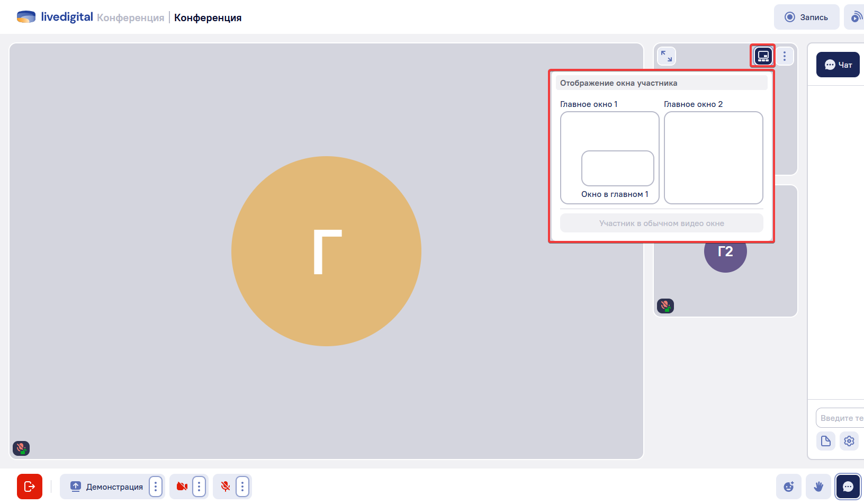This screenshot has width=864, height=504.
Task: Toggle the camera on or off
Action: point(182,487)
